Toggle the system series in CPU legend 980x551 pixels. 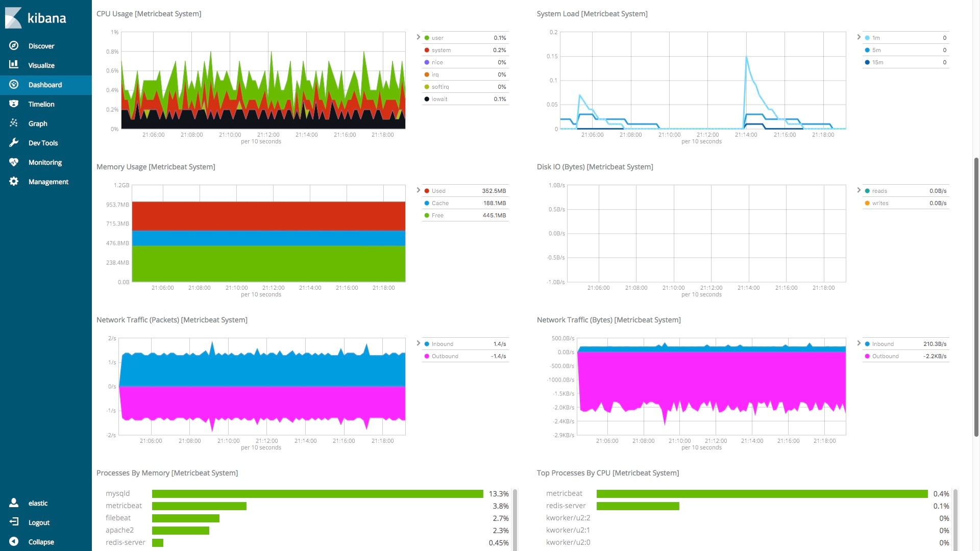tap(465, 50)
